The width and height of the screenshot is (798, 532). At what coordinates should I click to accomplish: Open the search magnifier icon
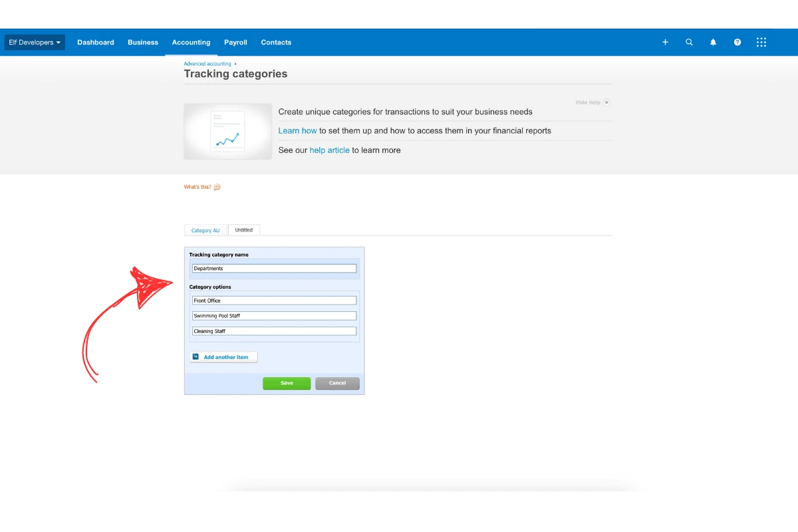coord(689,42)
